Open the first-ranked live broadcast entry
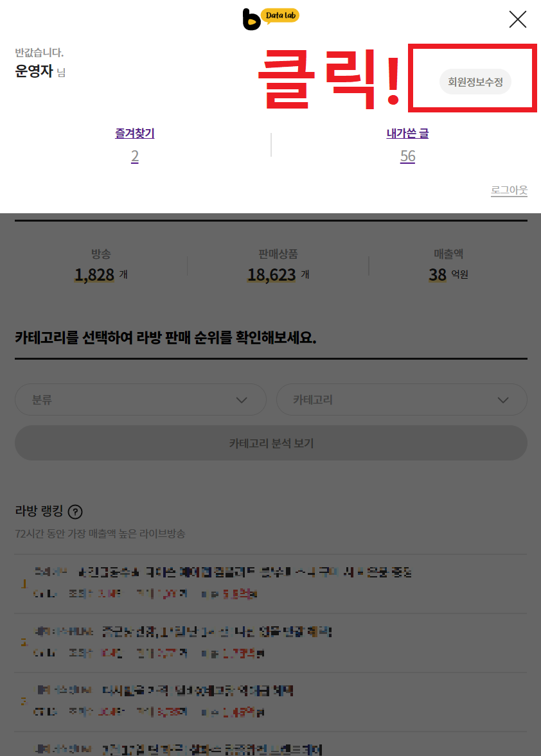 (x=270, y=583)
